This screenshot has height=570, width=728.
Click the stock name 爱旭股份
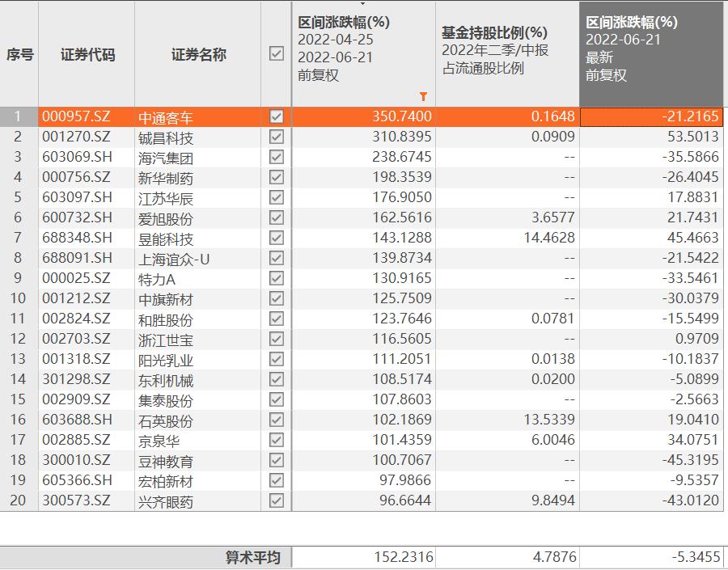(x=166, y=218)
